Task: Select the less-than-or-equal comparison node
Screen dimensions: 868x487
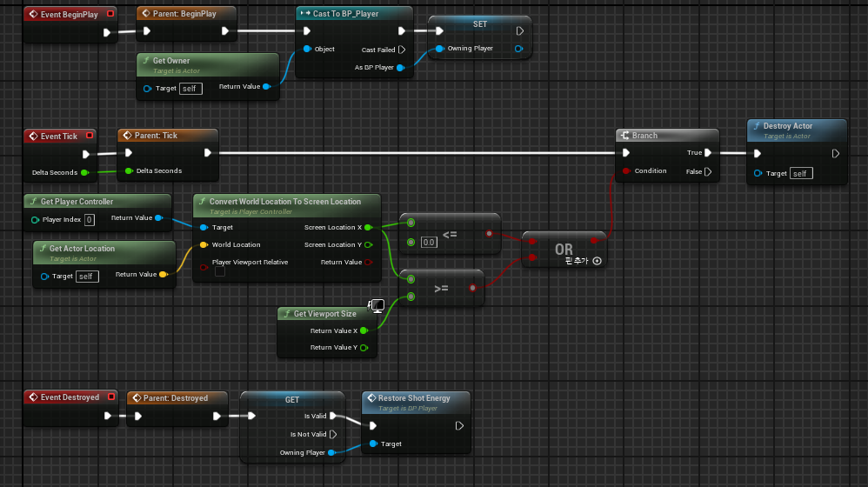Action: [450, 234]
